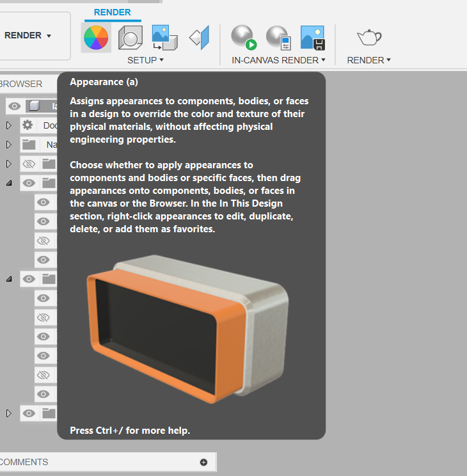Hide the first expanded browser folder
This screenshot has height=476, width=467.
[x=29, y=183]
